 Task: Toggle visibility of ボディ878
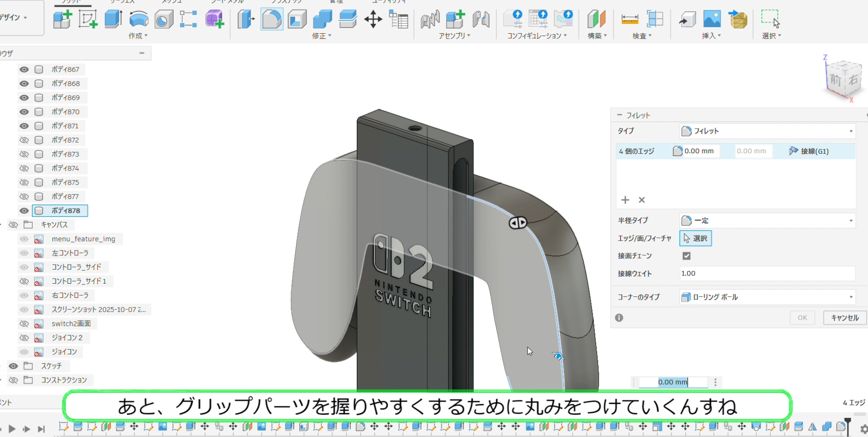24,210
